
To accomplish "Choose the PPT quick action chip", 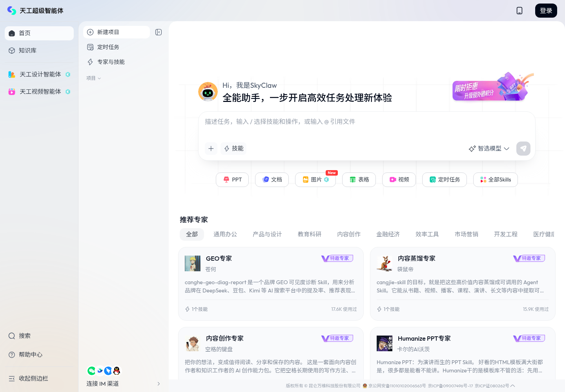I will pyautogui.click(x=232, y=180).
